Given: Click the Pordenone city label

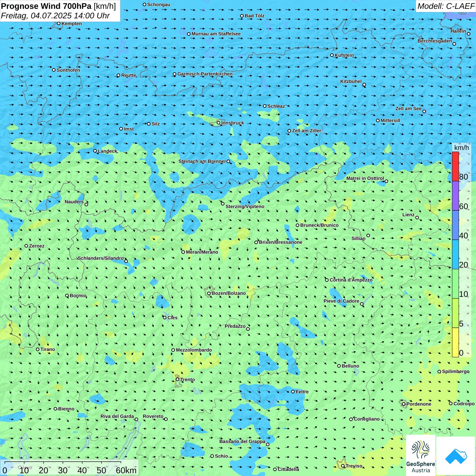Looking at the screenshot, I should click(x=419, y=404).
